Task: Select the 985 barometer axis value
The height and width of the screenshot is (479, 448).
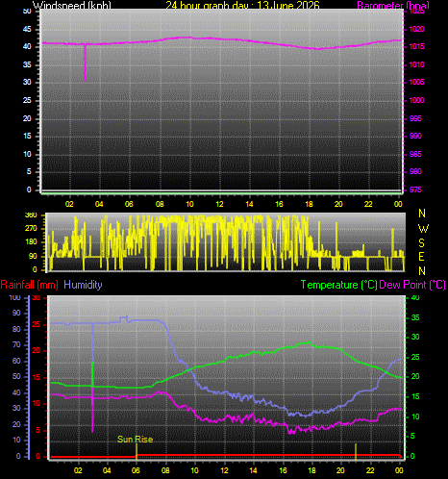Action: click(415, 154)
